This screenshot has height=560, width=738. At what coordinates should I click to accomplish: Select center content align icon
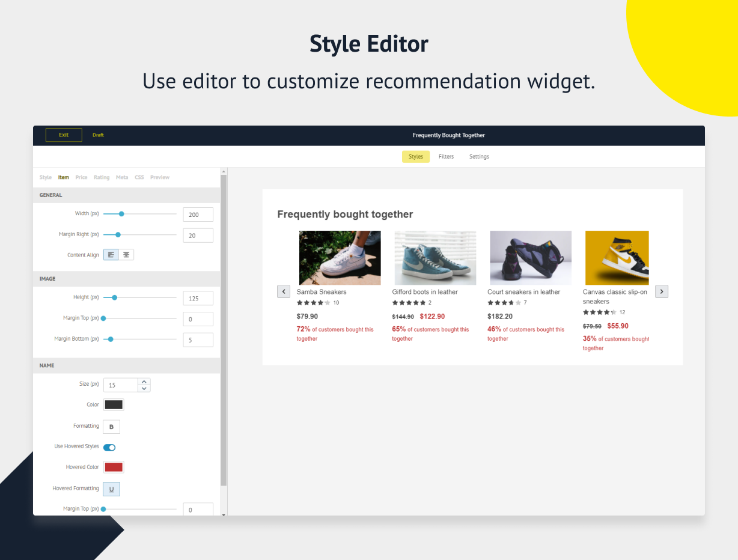point(126,255)
